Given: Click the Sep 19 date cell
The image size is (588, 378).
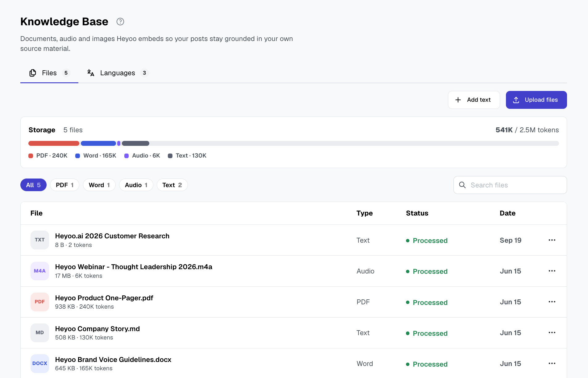Looking at the screenshot, I should [511, 240].
